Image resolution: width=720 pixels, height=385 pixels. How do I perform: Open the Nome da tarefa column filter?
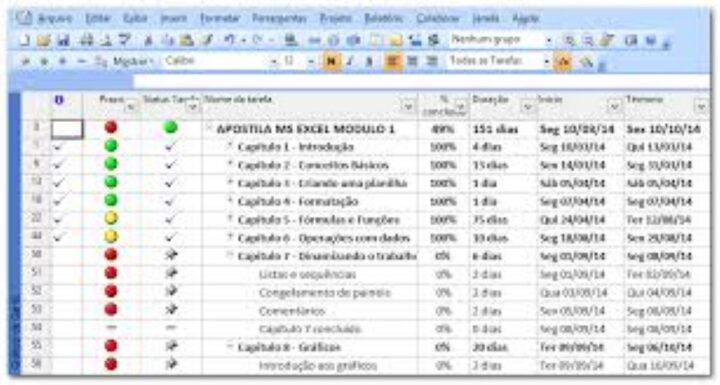click(408, 107)
